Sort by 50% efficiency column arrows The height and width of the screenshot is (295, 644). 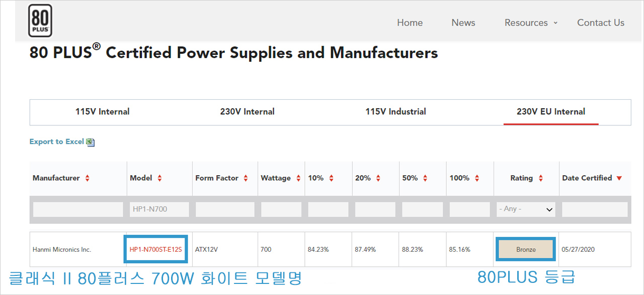click(425, 178)
